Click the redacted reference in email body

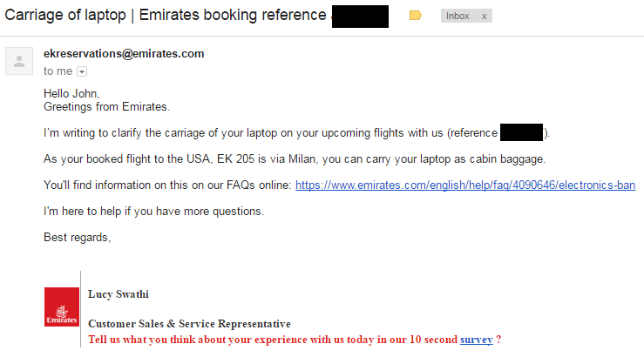522,132
